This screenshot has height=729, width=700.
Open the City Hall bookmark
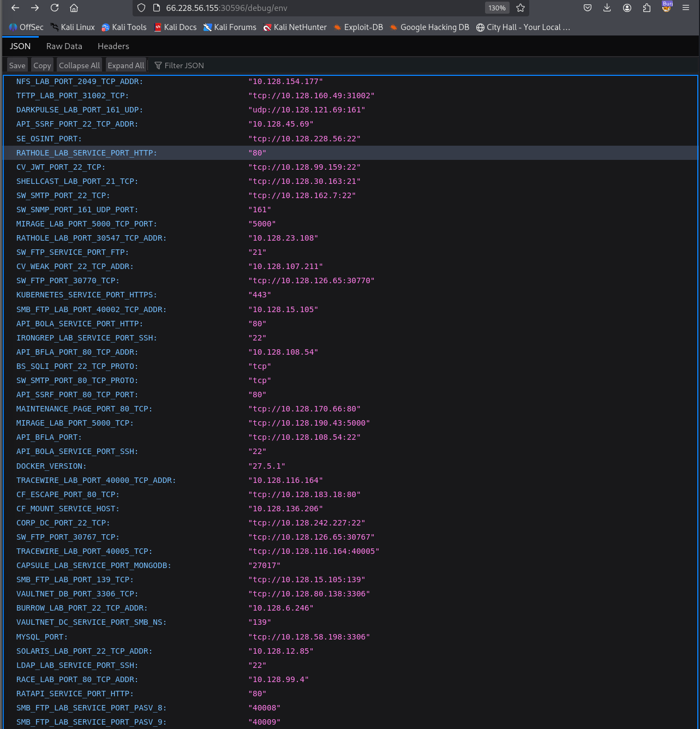coord(523,27)
